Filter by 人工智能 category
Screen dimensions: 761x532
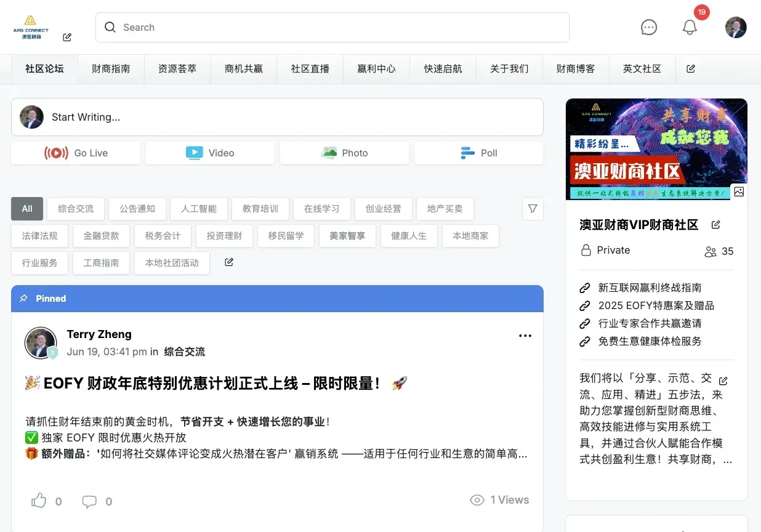[199, 209]
